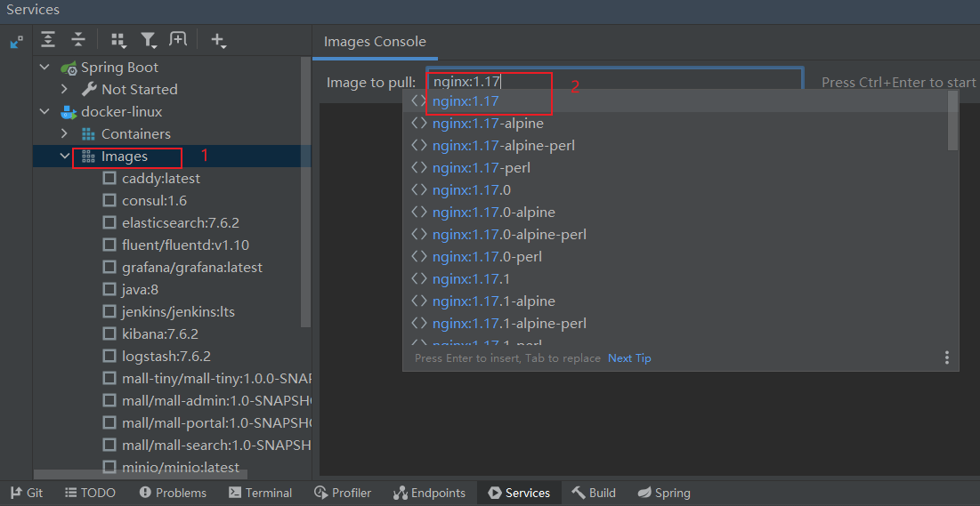This screenshot has width=980, height=506.
Task: Open the suggestion popup three-dots menu
Action: (946, 357)
